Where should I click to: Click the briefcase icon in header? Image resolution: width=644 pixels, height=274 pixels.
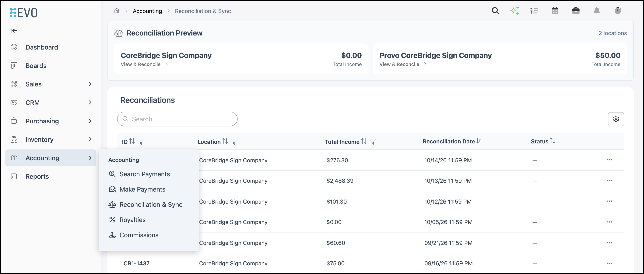click(576, 11)
